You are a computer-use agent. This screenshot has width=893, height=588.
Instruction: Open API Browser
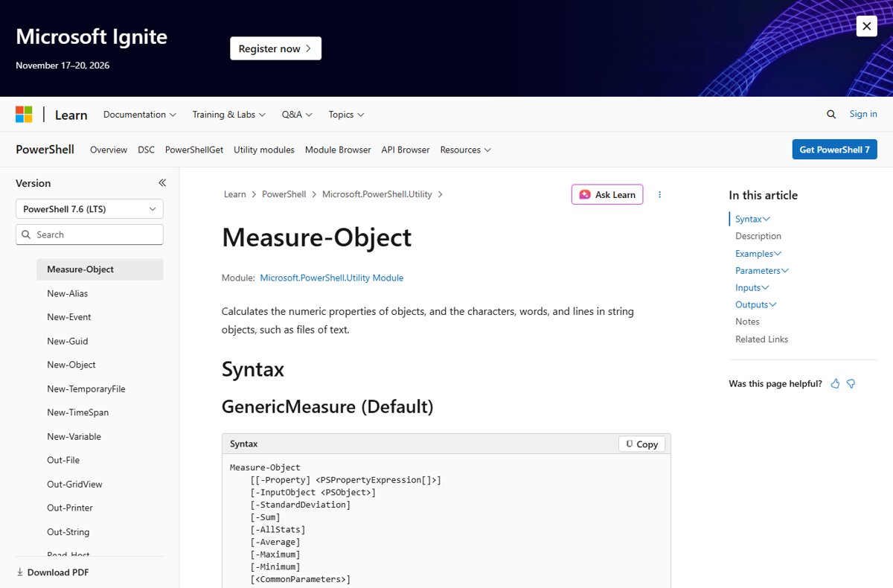pos(406,150)
